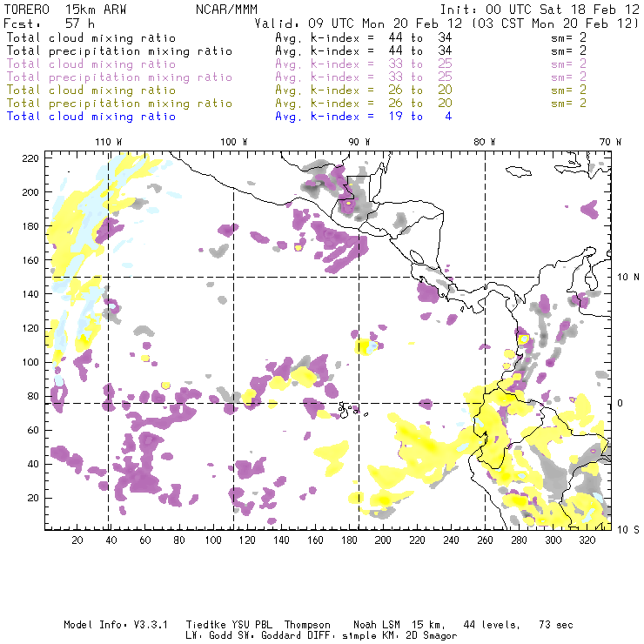Click the Valid: 09 UTC Mon 20 Feb 12 text
Image resolution: width=644 pixels, height=644 pixels.
click(359, 23)
